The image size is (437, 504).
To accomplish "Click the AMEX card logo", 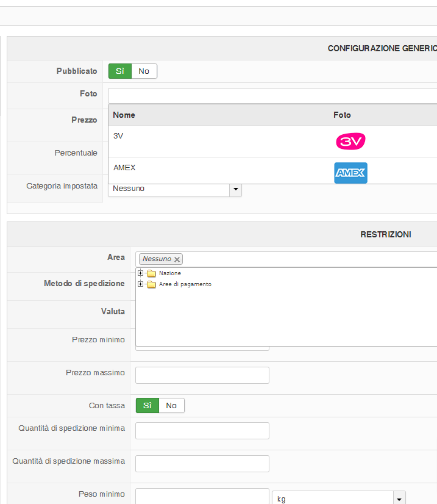I will click(x=350, y=173).
